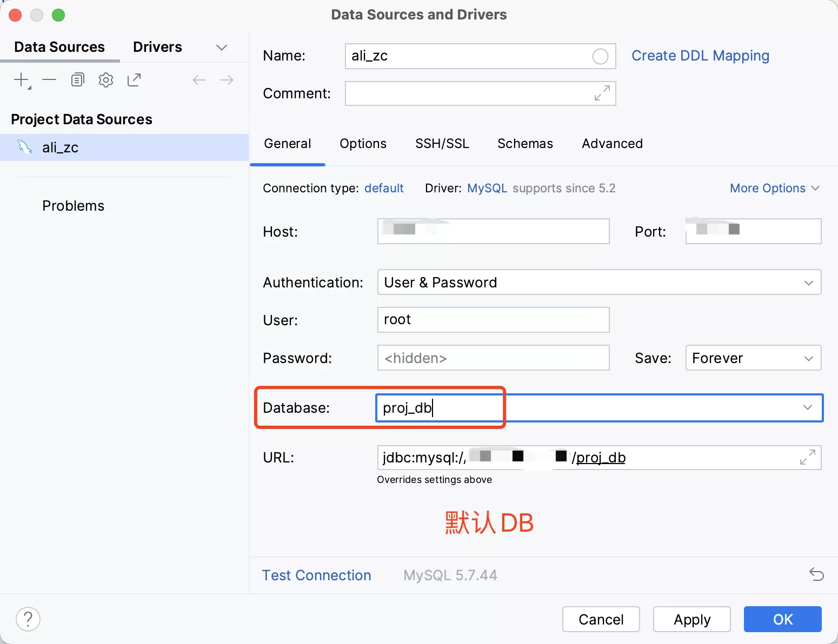Duplicate the selected data source
The width and height of the screenshot is (838, 644).
(x=78, y=80)
